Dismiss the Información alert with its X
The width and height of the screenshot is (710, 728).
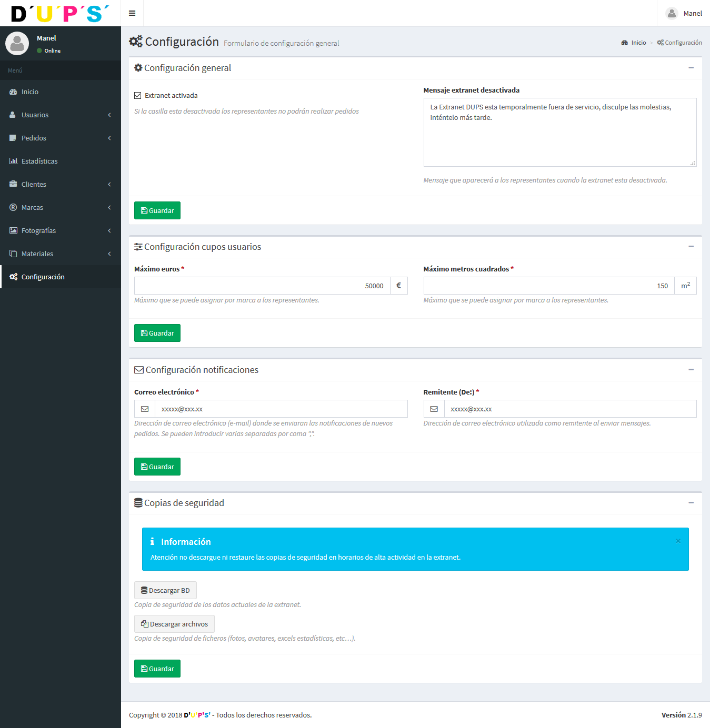tap(678, 541)
